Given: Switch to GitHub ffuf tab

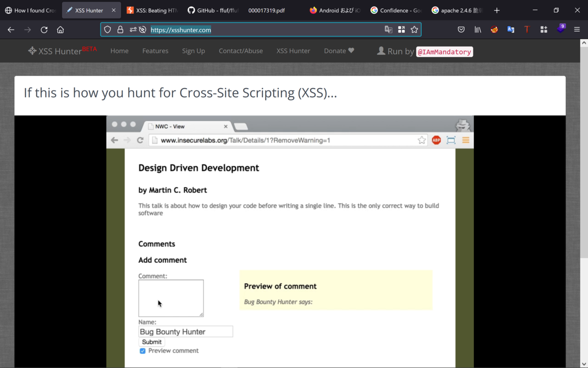Looking at the screenshot, I should [x=213, y=10].
